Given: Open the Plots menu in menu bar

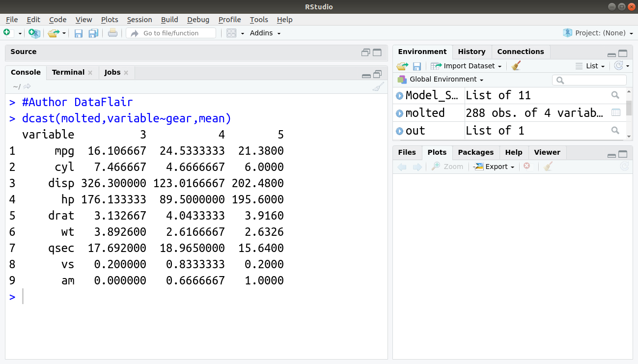Looking at the screenshot, I should click(x=110, y=20).
